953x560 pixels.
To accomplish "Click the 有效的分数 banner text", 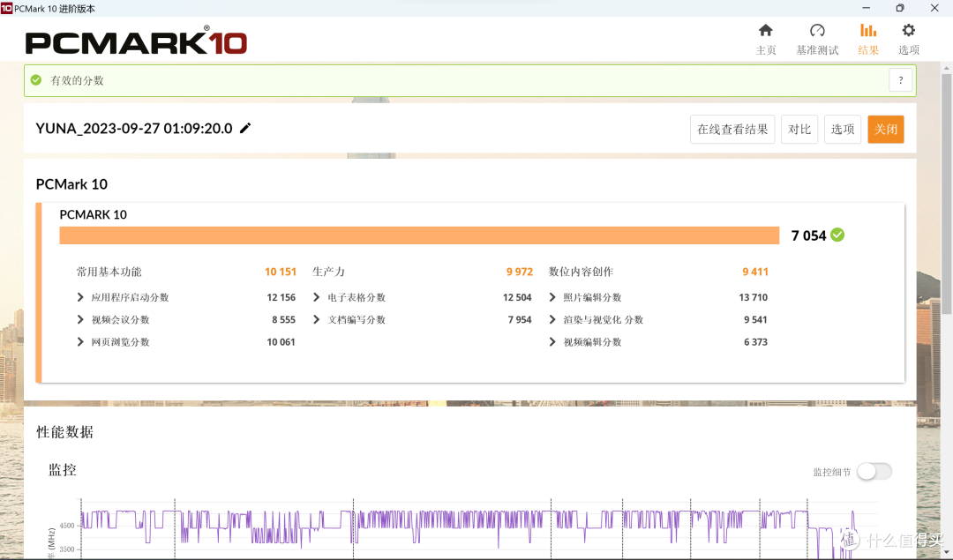I will coord(77,80).
